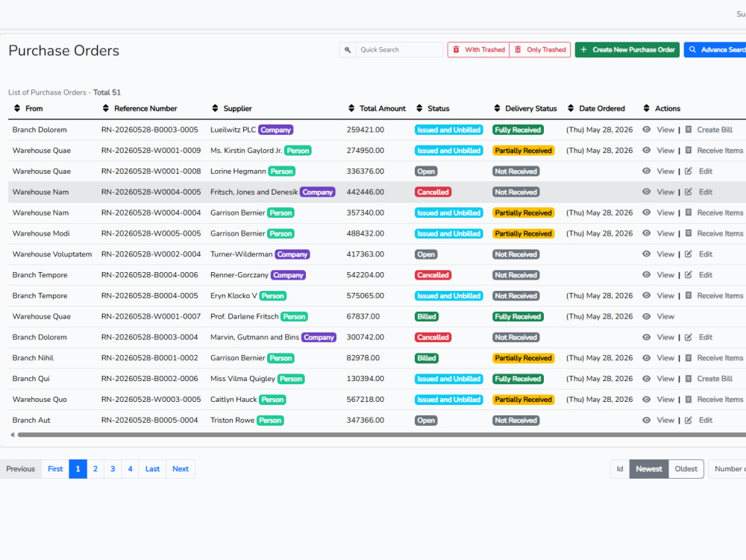Select Newest sort order
The width and height of the screenshot is (746, 560).
click(649, 469)
